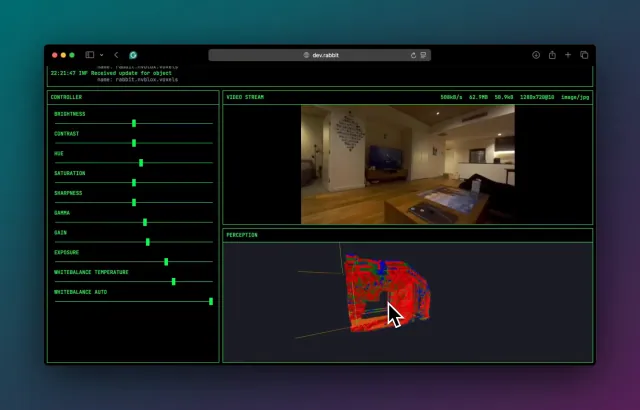Image resolution: width=640 pixels, height=410 pixels.
Task: Adjust the Whitebalance Temperature slider handle
Action: (173, 281)
